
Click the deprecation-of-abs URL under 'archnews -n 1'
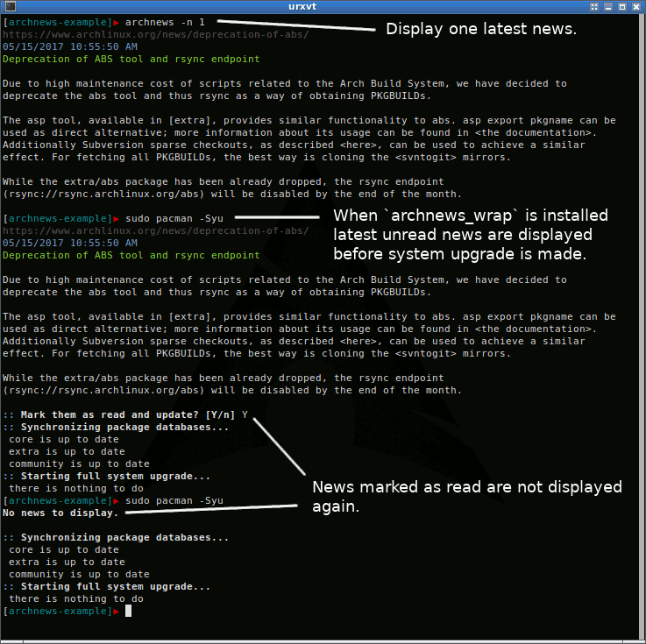(x=156, y=34)
